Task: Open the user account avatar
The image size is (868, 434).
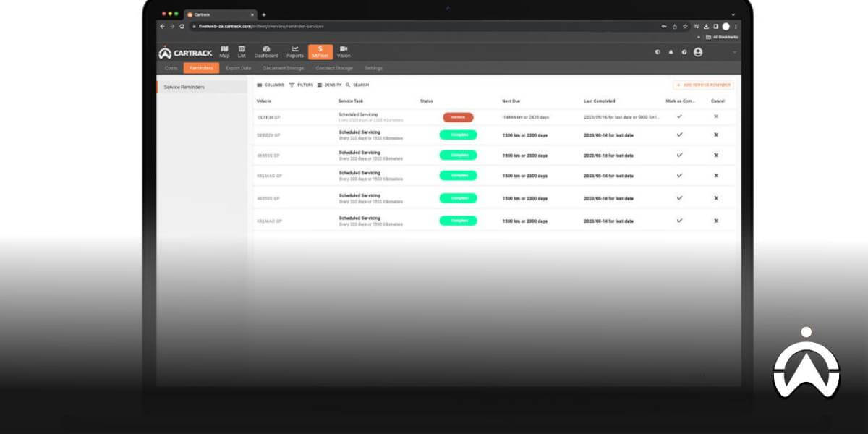Action: (x=698, y=52)
